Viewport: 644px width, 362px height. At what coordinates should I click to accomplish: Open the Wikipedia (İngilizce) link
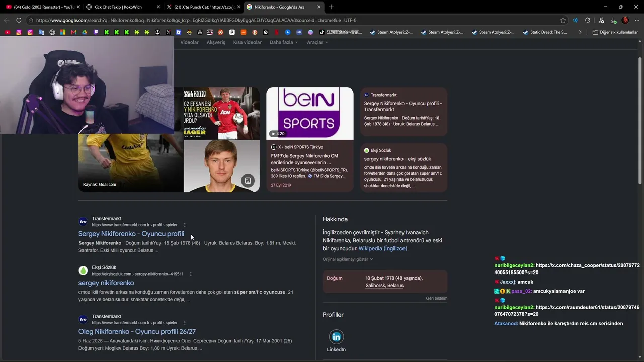383,248
